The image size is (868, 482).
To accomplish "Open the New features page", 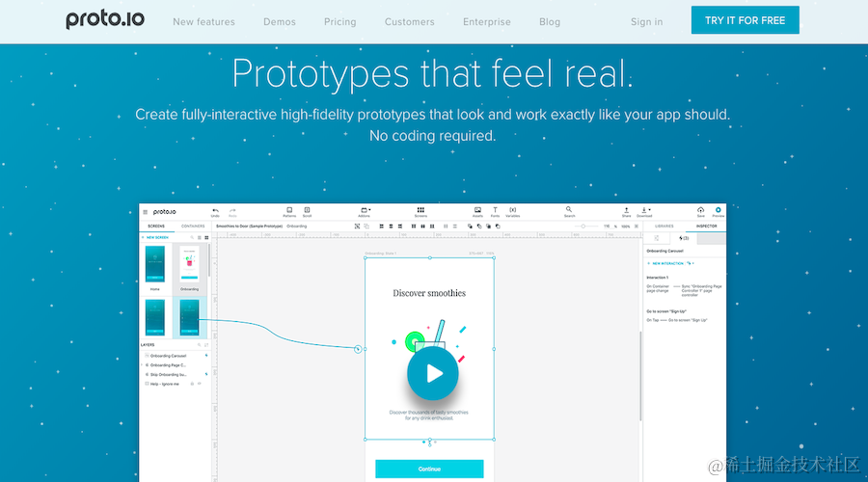I will point(203,21).
